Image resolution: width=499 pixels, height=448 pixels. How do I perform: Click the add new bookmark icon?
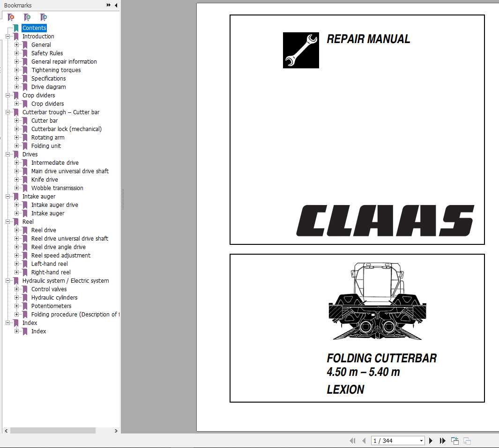pos(27,17)
